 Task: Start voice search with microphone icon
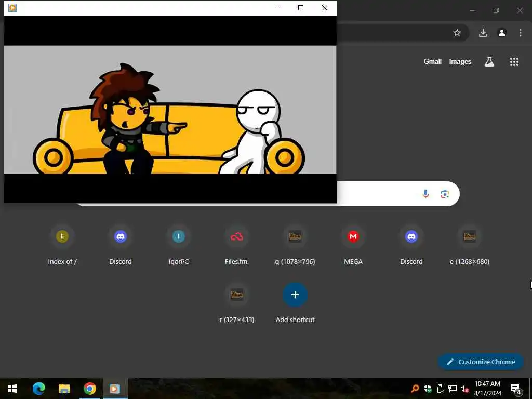tap(425, 194)
